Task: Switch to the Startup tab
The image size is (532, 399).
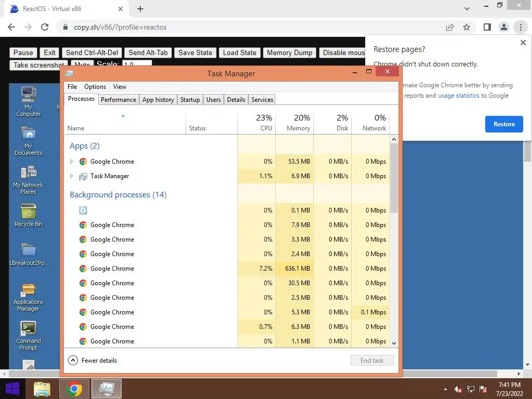Action: (190, 99)
